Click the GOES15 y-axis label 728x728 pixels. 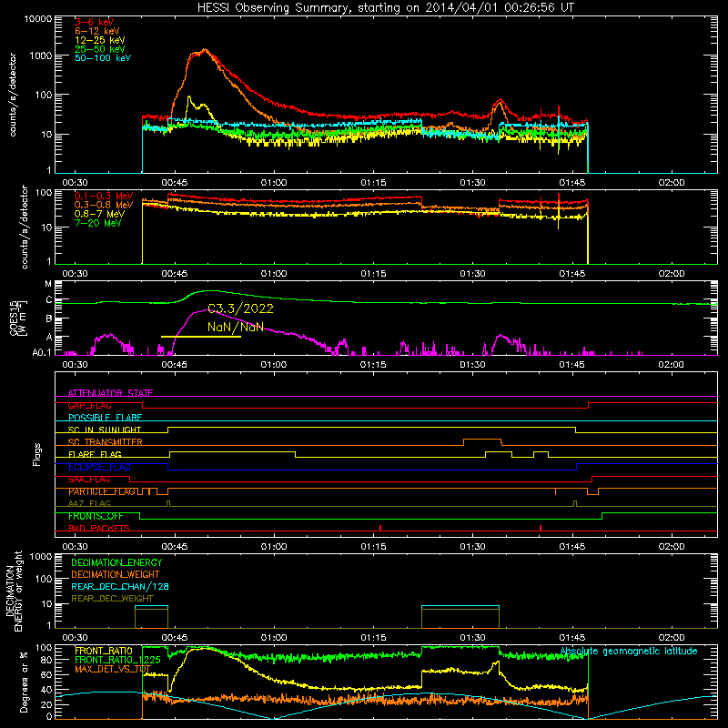(x=15, y=318)
